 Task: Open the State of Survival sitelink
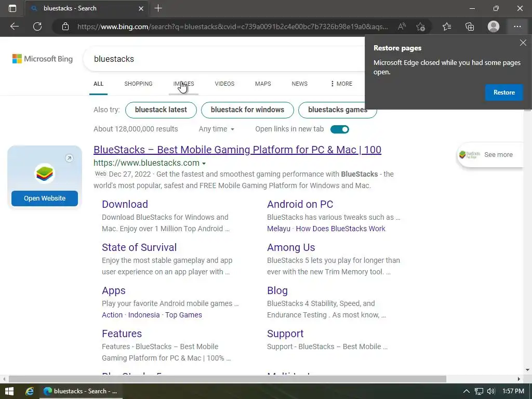(x=139, y=247)
